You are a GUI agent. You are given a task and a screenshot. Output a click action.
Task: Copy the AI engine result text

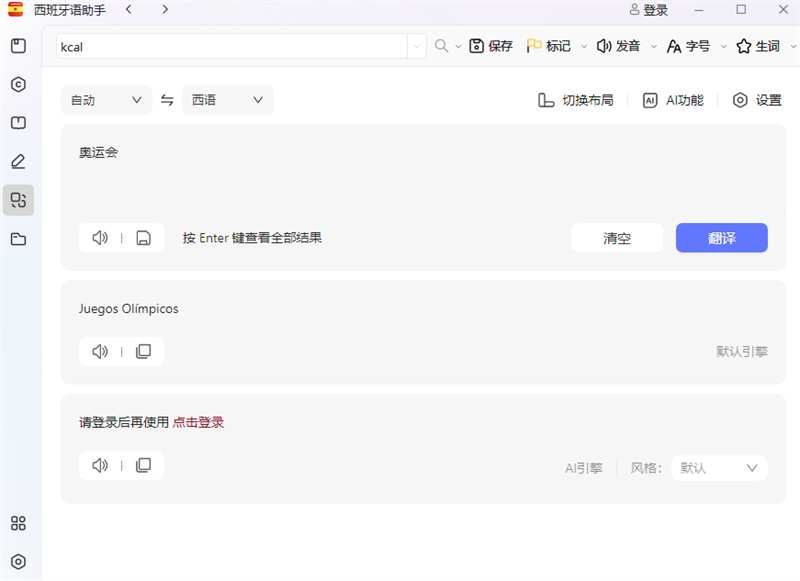click(x=143, y=465)
